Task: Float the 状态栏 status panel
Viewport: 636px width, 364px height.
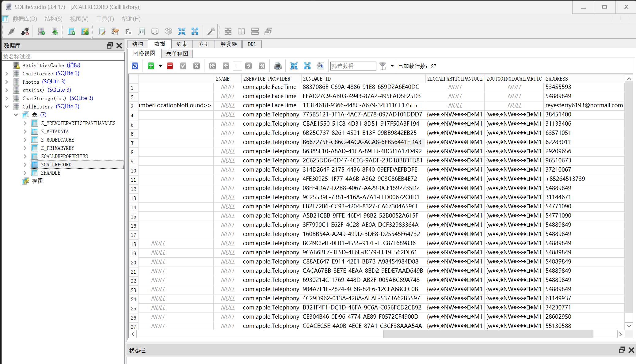Action: (x=622, y=350)
